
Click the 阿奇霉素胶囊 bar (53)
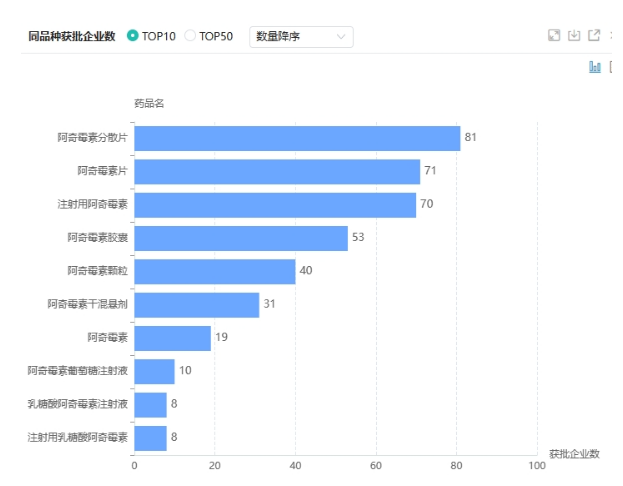(241, 238)
